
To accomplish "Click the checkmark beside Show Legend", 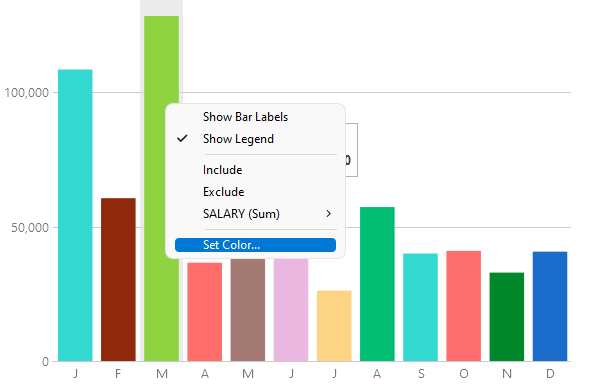I will click(182, 139).
